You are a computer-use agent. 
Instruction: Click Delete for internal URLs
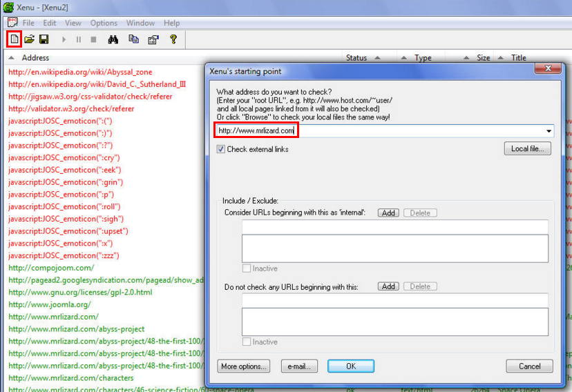(x=420, y=213)
